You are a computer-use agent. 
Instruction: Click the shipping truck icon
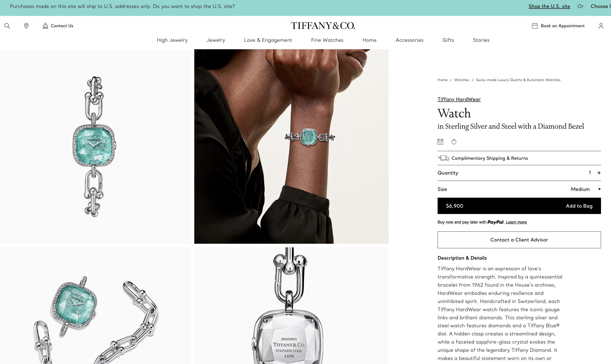(x=443, y=158)
